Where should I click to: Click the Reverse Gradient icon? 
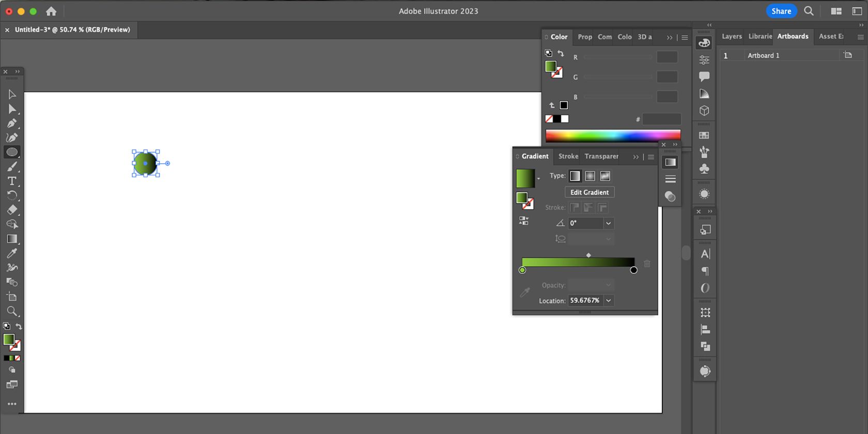coord(524,221)
